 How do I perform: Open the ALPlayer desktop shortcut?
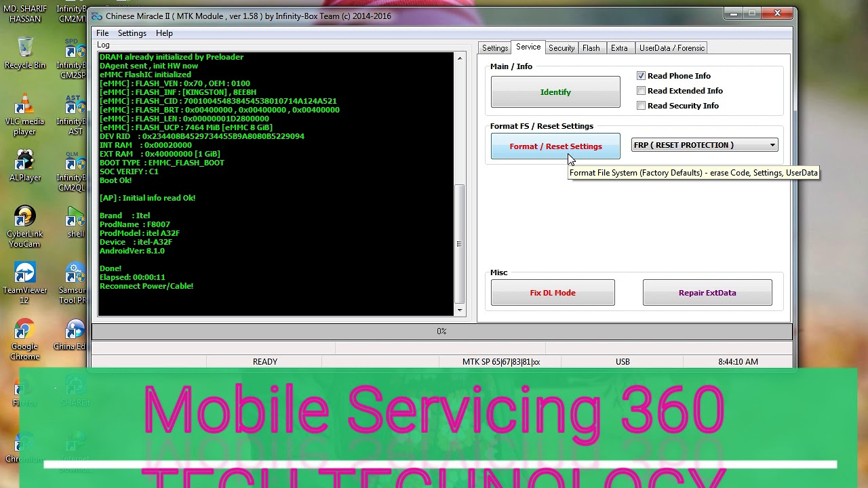pyautogui.click(x=25, y=166)
